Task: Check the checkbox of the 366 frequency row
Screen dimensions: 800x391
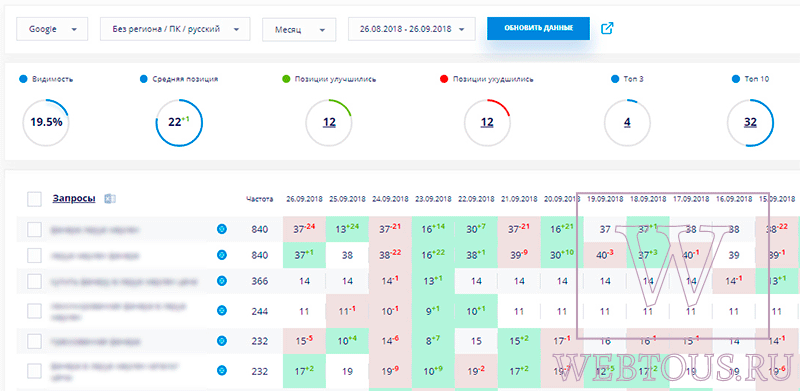Action: (x=34, y=281)
